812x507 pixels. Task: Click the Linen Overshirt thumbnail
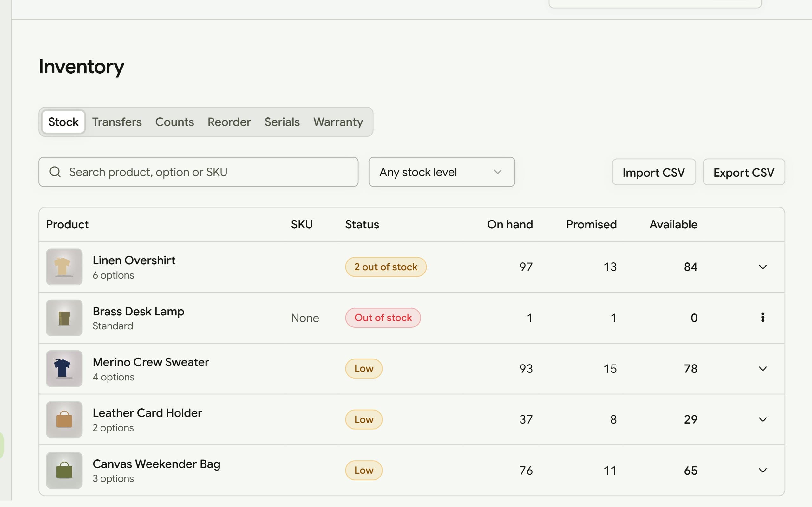click(x=64, y=267)
